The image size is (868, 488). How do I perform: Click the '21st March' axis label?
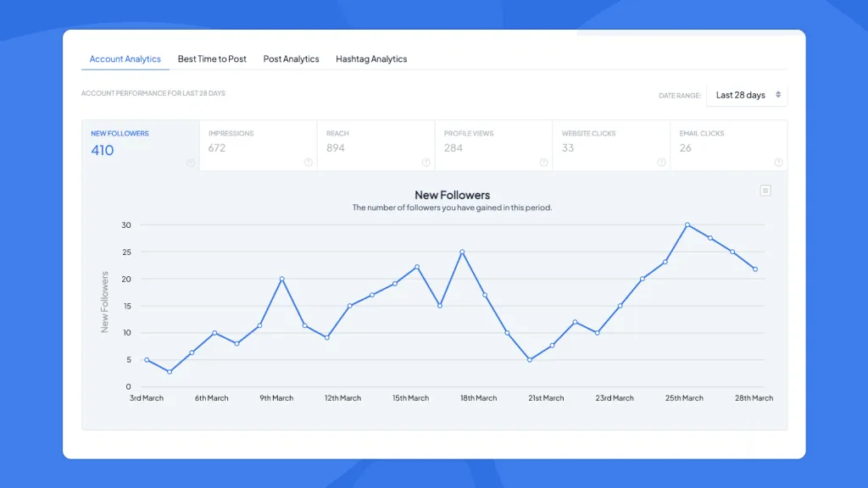[x=546, y=398]
